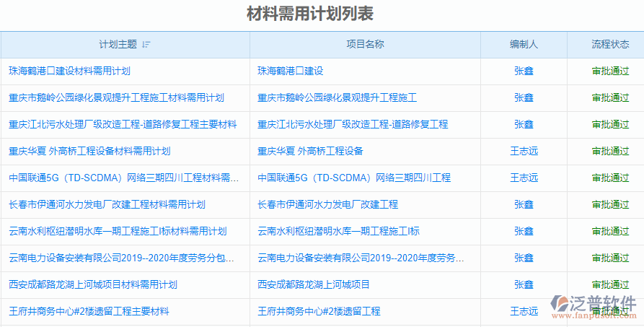Select the 项目名称 column header

coord(365,44)
